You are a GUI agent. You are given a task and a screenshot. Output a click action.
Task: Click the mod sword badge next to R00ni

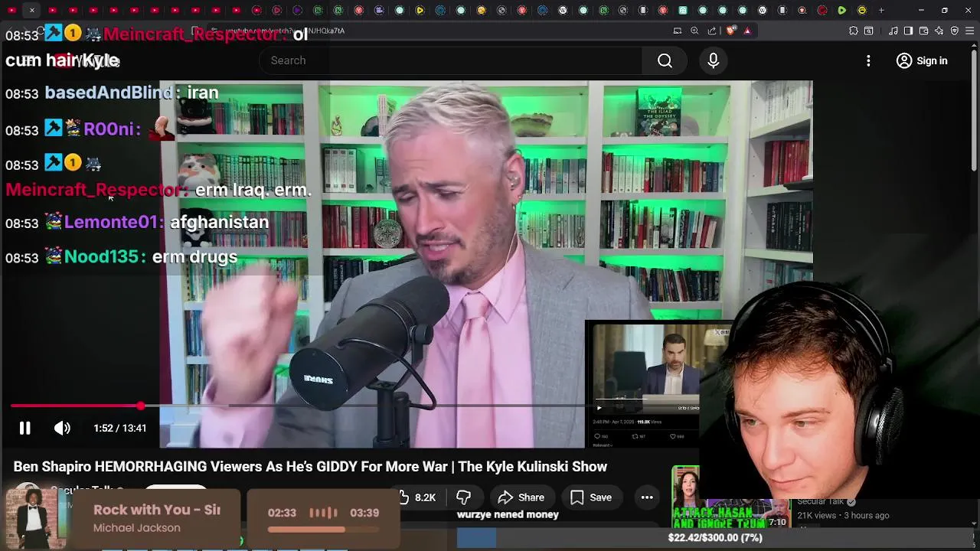click(x=53, y=128)
